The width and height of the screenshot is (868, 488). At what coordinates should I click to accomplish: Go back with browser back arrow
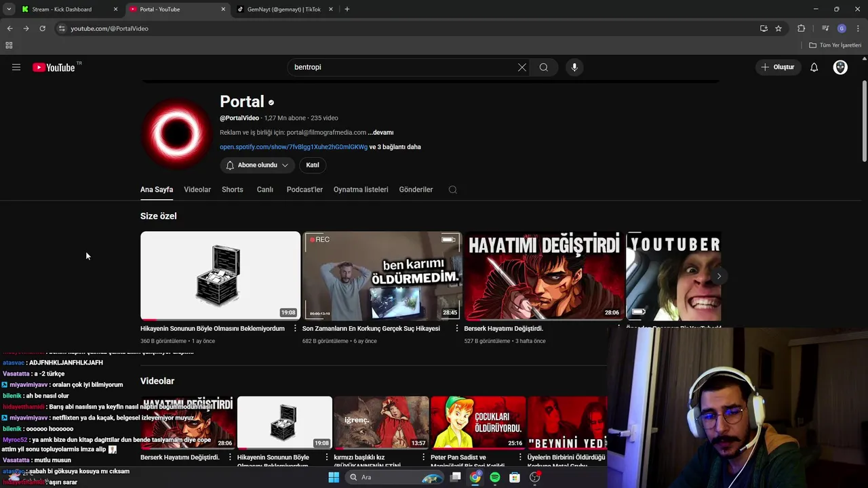(x=9, y=28)
